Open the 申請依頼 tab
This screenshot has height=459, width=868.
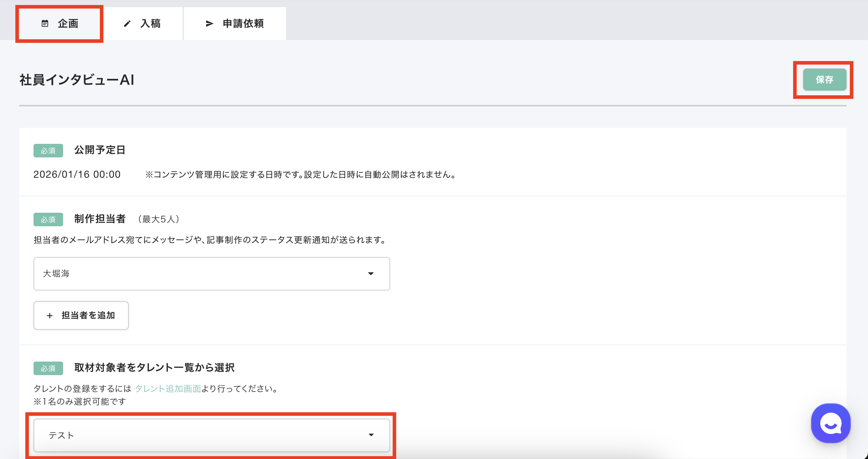[235, 24]
